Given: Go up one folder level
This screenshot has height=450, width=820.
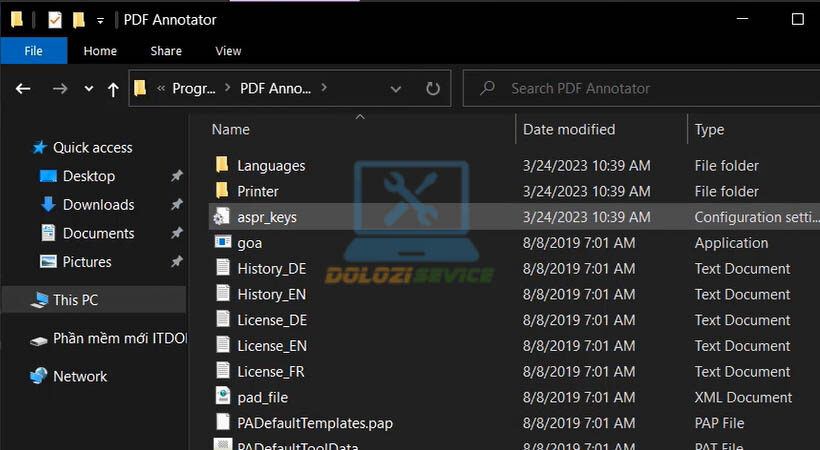Looking at the screenshot, I should pos(112,89).
